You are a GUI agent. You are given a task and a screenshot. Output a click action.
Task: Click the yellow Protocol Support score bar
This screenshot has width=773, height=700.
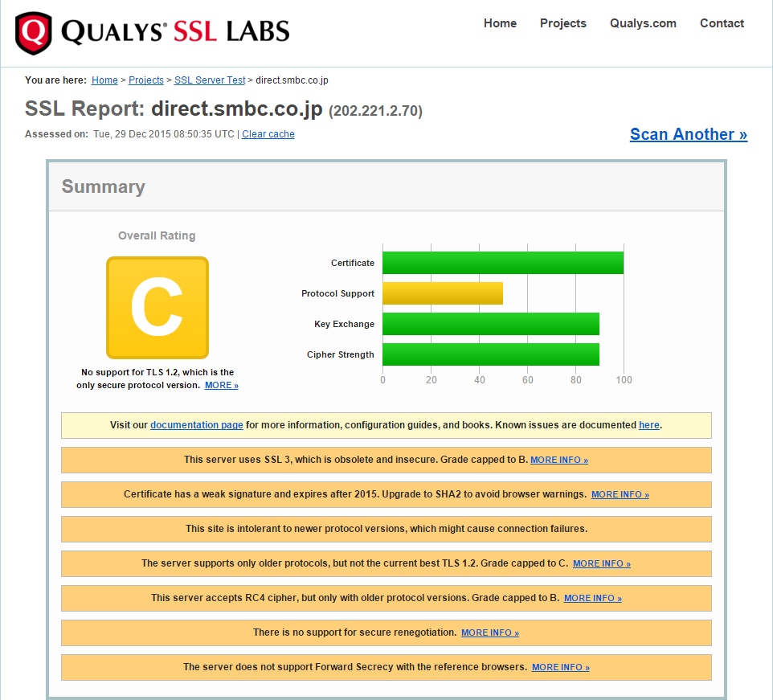(443, 293)
